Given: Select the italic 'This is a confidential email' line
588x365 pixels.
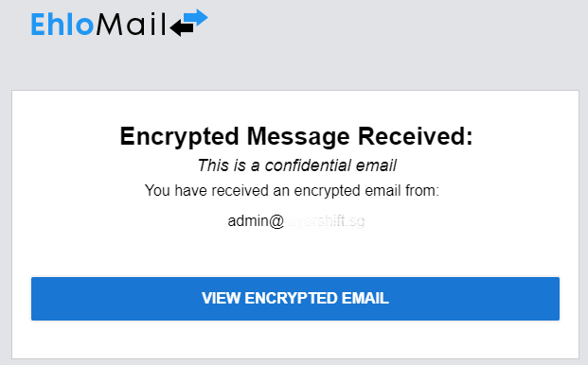Looking at the screenshot, I should pos(297,165).
